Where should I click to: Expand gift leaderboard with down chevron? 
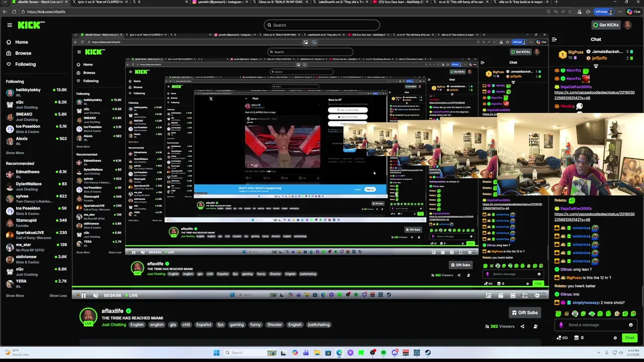596,66
